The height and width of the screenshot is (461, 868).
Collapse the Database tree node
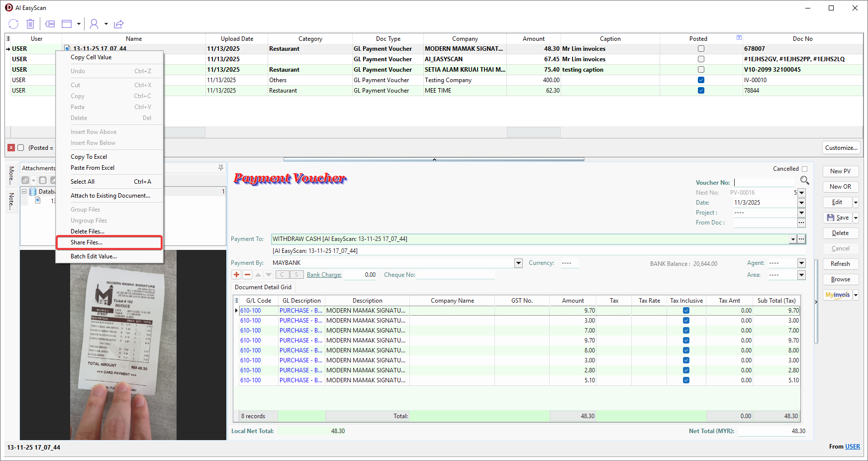tap(24, 192)
